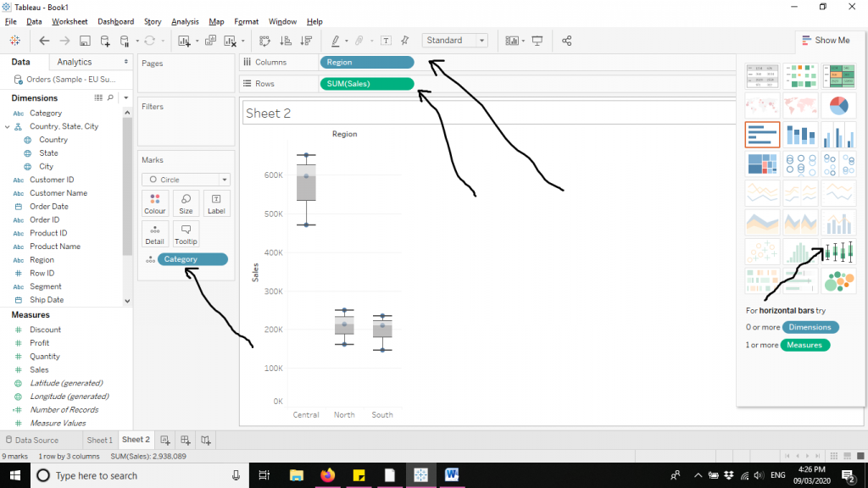Click the Tooltip marks card button
This screenshot has width=868, height=488.
(x=186, y=234)
